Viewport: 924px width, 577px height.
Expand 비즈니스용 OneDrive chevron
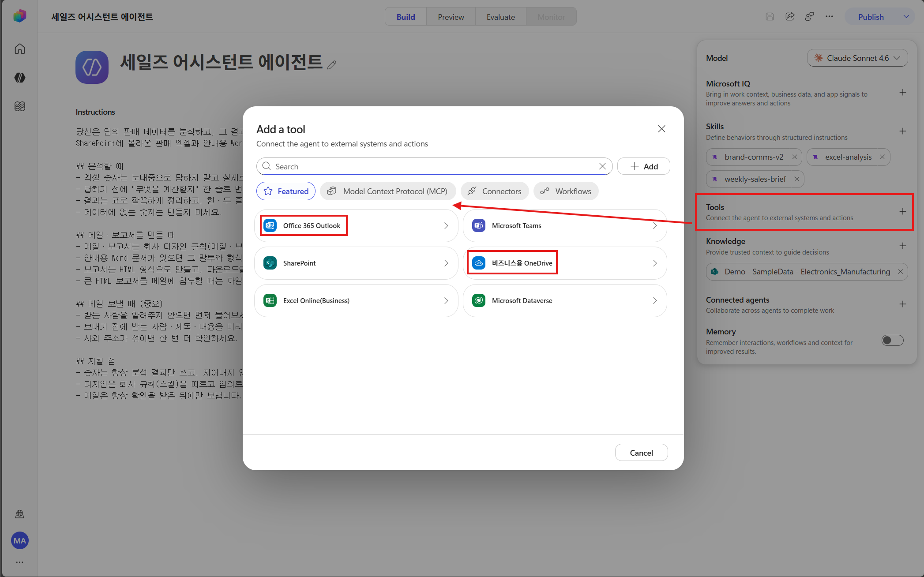tap(655, 263)
